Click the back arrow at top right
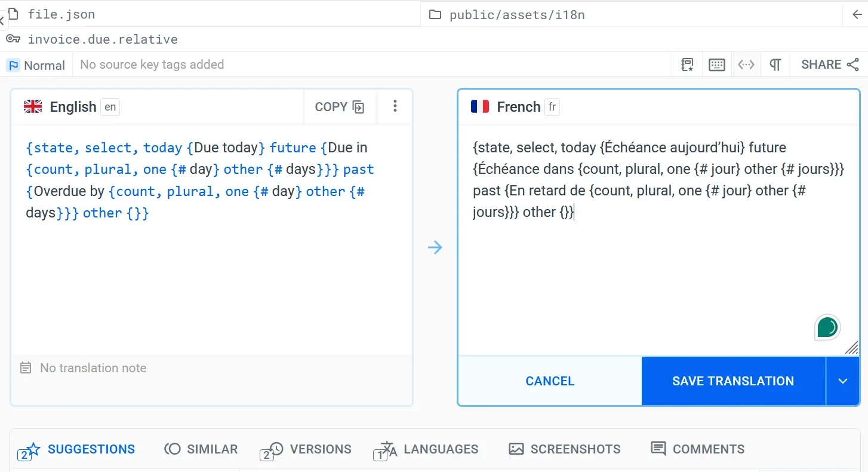The width and height of the screenshot is (868, 472). click(x=857, y=15)
